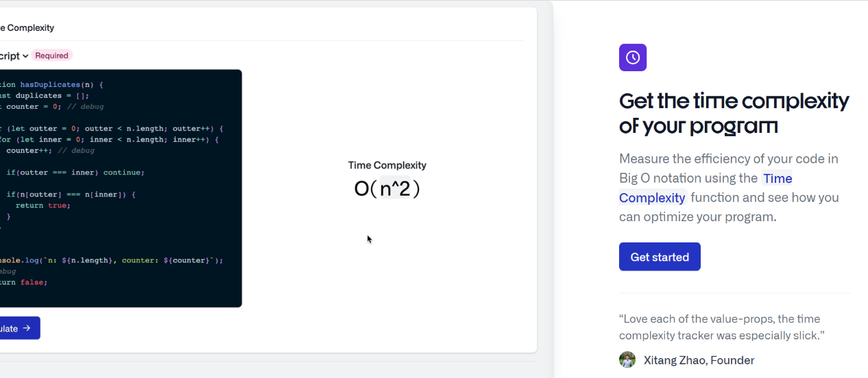Open the highlighted Time Complexity link
The image size is (868, 378).
(x=706, y=188)
